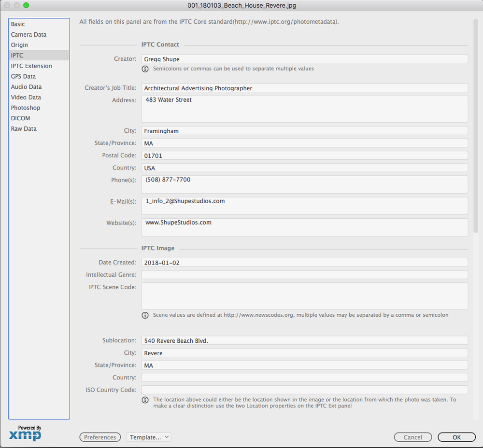Open the Origin metadata panel
Screen dimensions: 483x448
[x=19, y=45]
